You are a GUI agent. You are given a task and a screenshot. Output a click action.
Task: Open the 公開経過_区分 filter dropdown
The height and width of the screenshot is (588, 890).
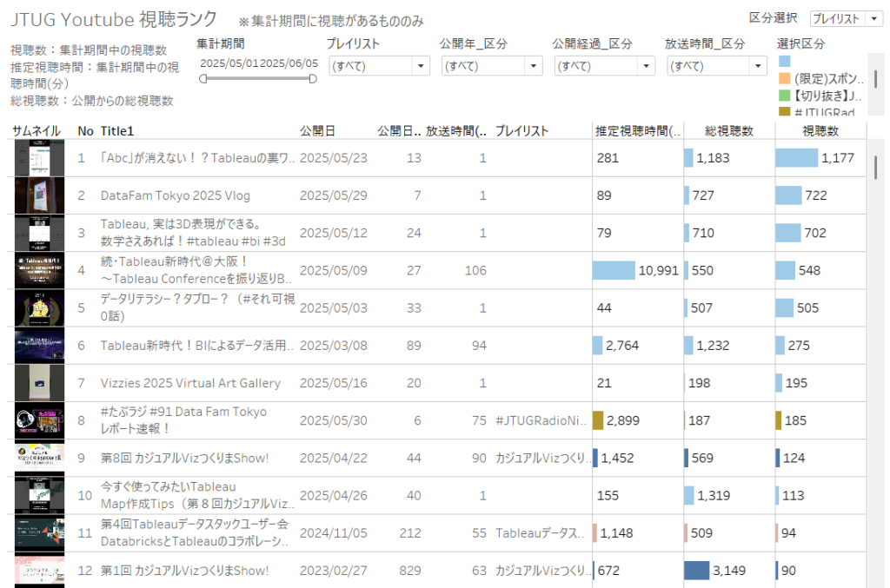point(604,66)
